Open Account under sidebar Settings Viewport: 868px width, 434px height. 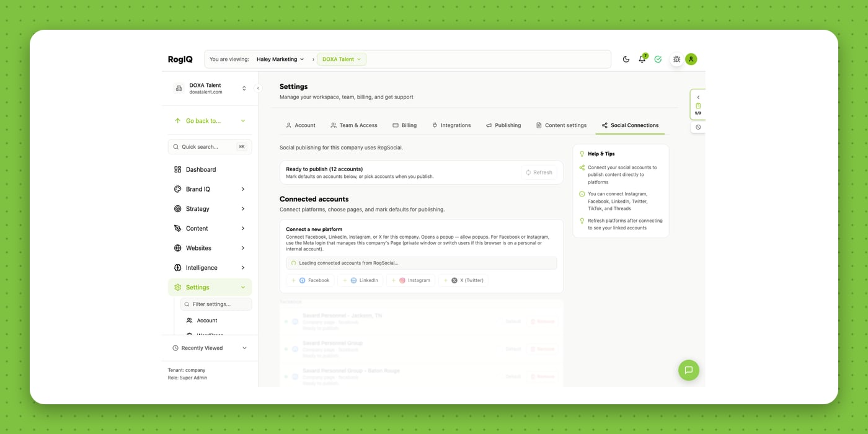click(x=207, y=321)
